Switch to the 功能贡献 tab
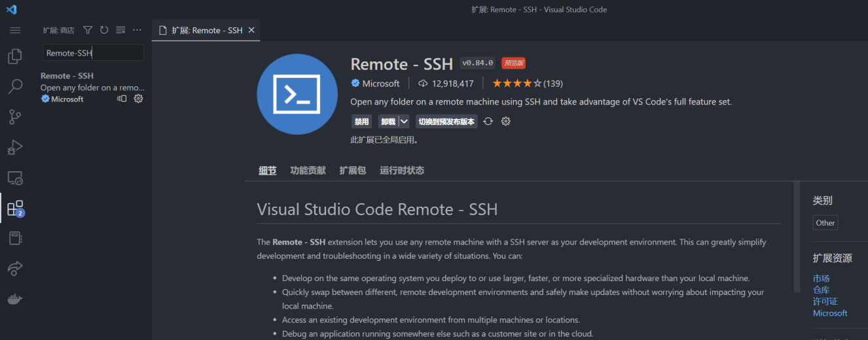This screenshot has width=868, height=340. coord(308,171)
